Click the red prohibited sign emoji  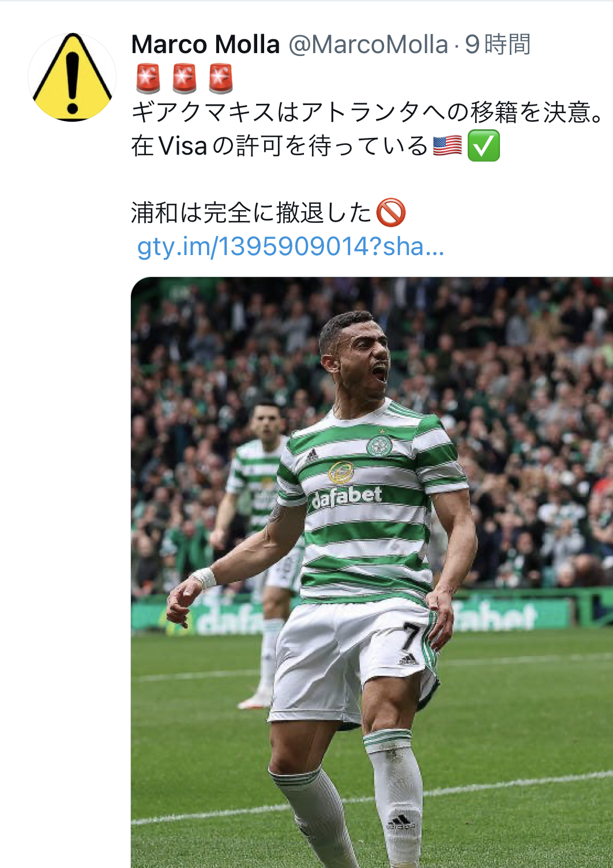[x=391, y=212]
